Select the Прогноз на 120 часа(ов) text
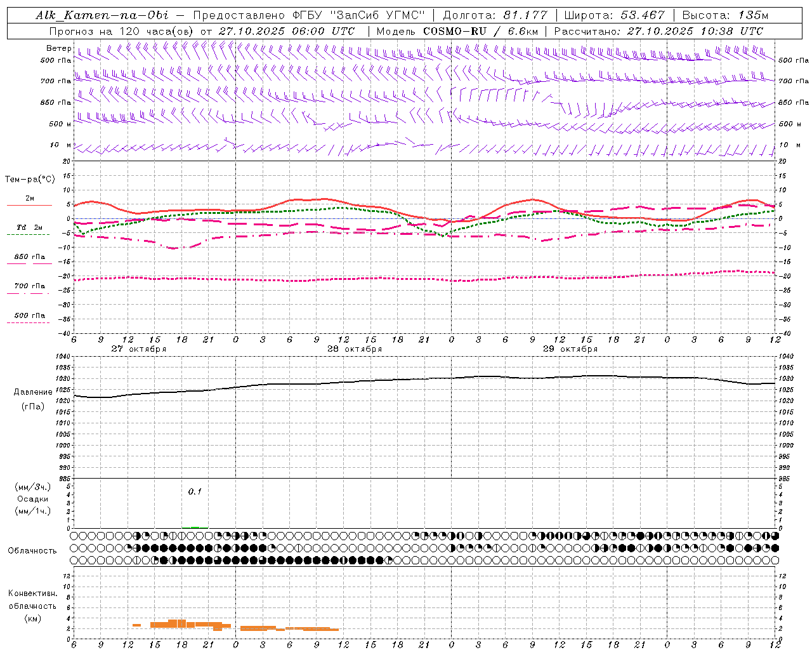This screenshot has height=650, width=812. tap(122, 31)
